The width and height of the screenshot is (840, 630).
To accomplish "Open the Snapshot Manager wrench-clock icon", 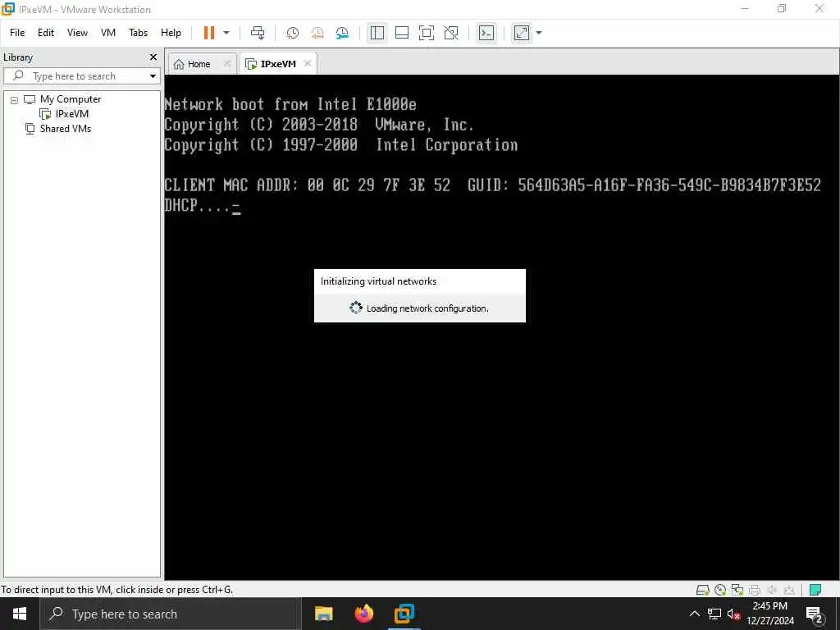I will [342, 33].
